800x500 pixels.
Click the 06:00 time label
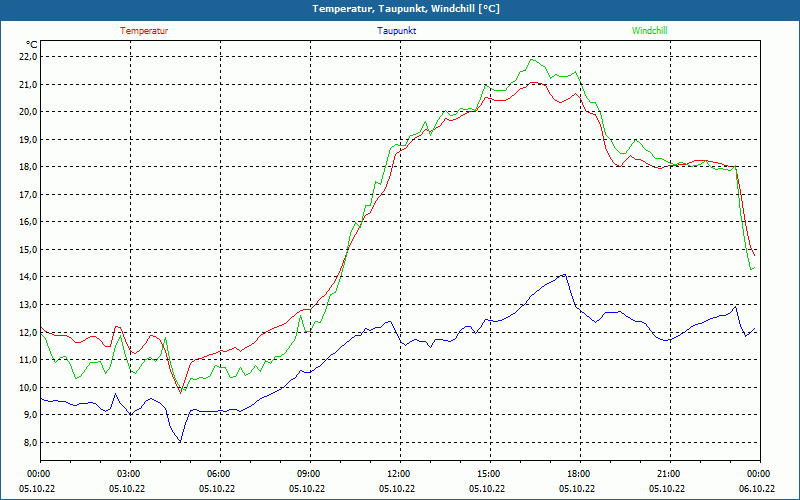[x=217, y=474]
